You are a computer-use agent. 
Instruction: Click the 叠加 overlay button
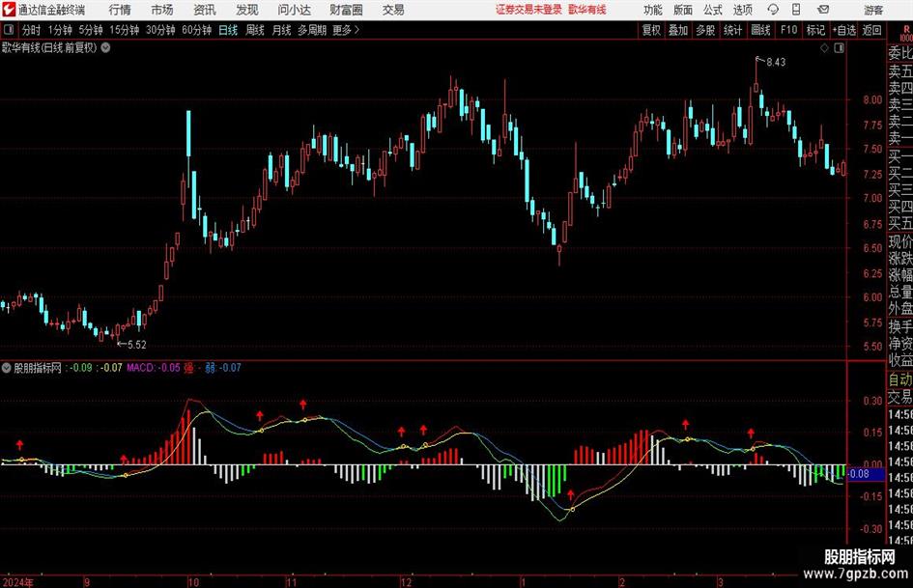[x=678, y=30]
